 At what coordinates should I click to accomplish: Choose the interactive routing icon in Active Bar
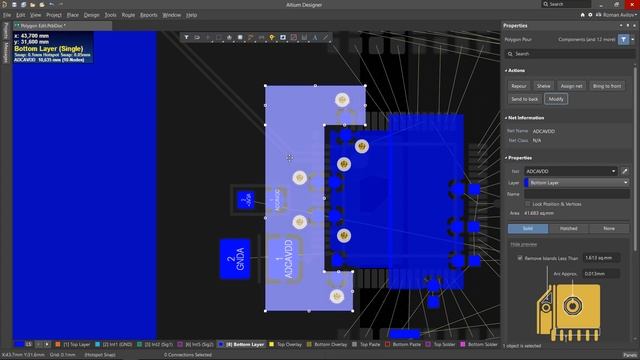point(251,37)
